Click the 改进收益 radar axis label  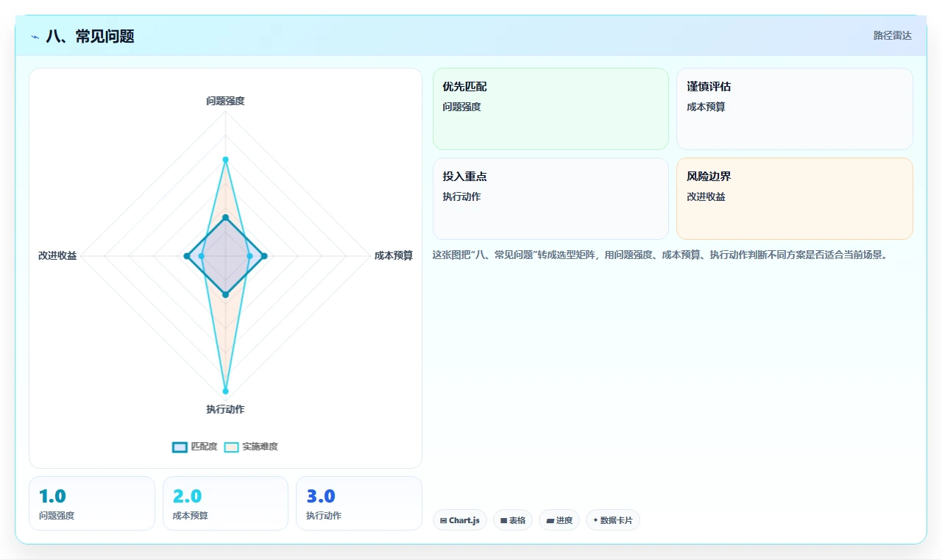pos(57,255)
